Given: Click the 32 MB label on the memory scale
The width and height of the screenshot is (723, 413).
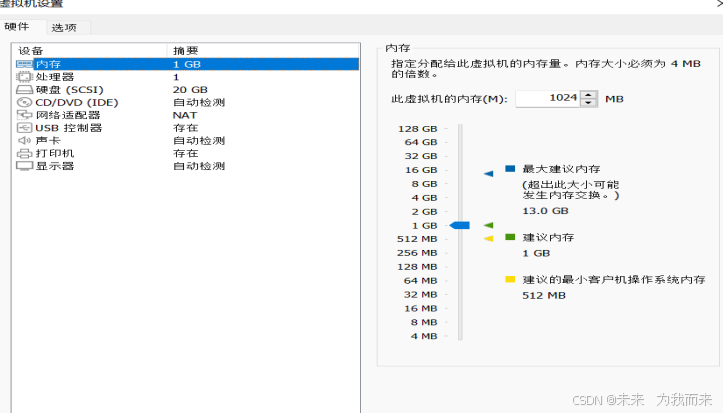Looking at the screenshot, I should pyautogui.click(x=421, y=294).
